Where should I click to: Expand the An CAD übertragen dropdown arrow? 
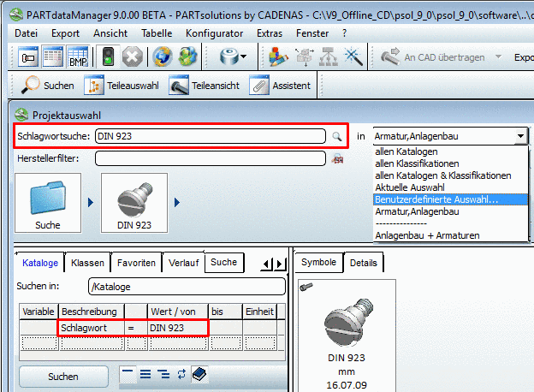click(x=498, y=56)
